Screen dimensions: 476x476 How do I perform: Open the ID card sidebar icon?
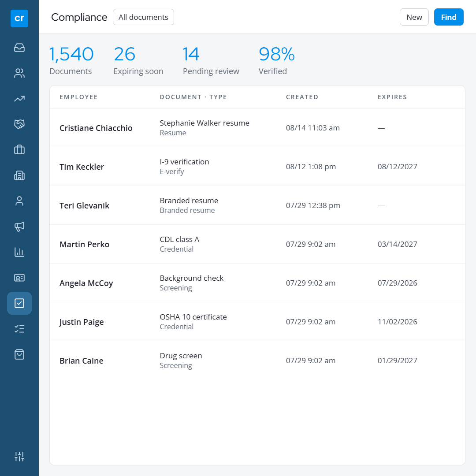(19, 278)
